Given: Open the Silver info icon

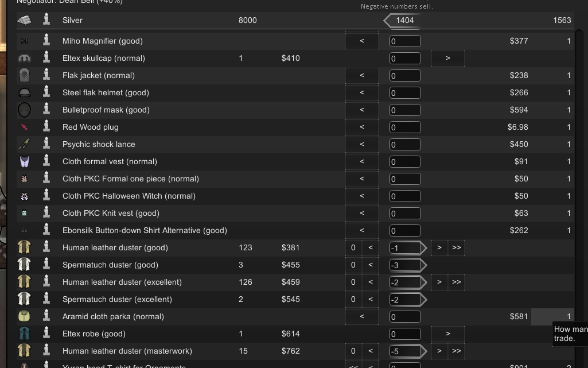Looking at the screenshot, I should [x=46, y=20].
